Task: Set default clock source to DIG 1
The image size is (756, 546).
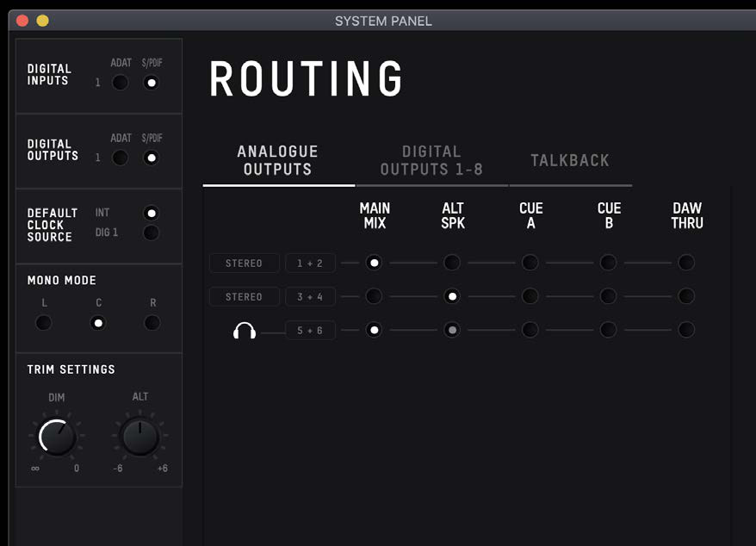Action: click(x=152, y=233)
